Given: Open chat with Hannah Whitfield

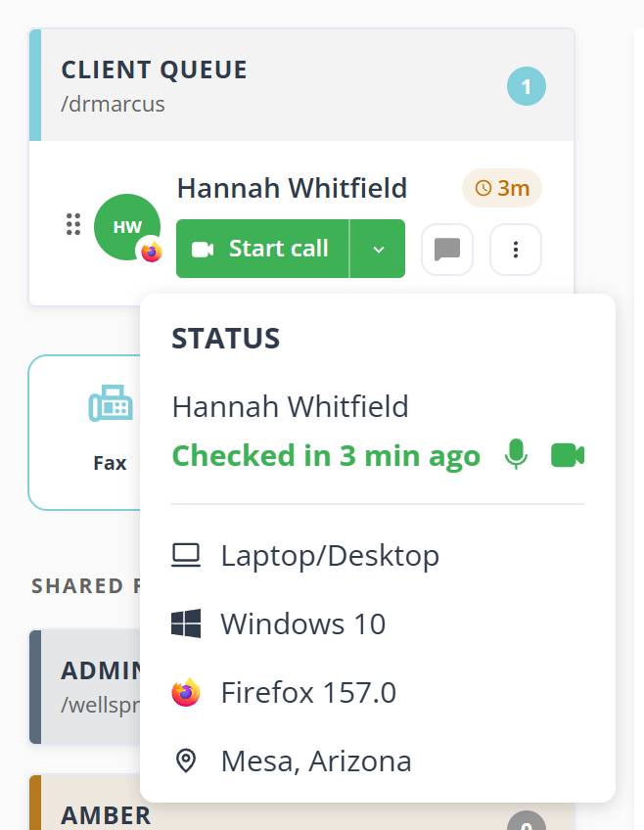Looking at the screenshot, I should pyautogui.click(x=447, y=250).
